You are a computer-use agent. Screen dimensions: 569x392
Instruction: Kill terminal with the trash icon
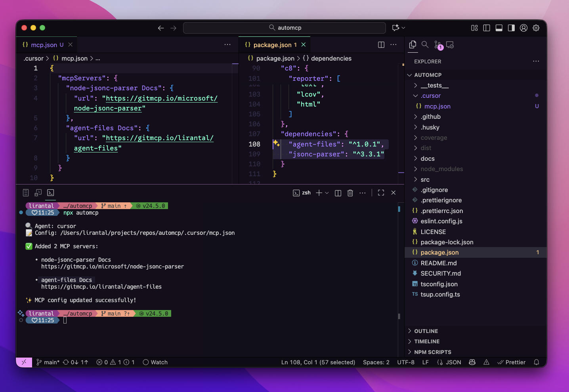pos(350,193)
